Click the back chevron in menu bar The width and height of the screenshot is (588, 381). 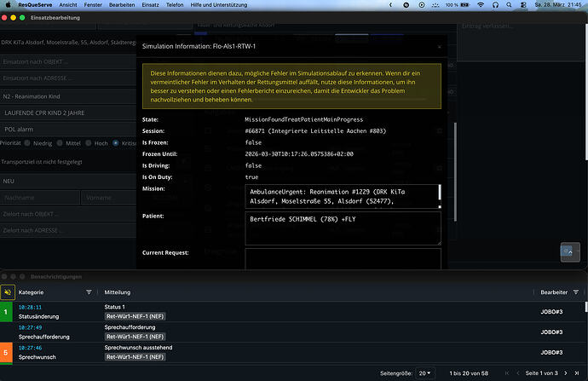tap(390, 5)
